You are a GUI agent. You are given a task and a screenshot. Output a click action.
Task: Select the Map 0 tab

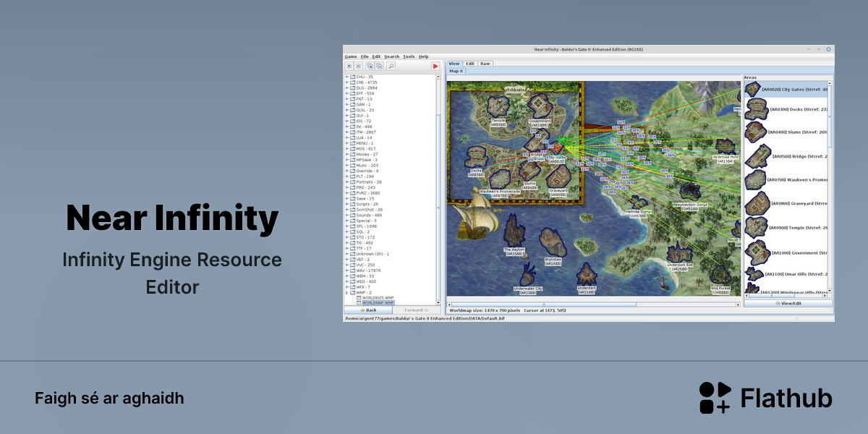(x=456, y=71)
